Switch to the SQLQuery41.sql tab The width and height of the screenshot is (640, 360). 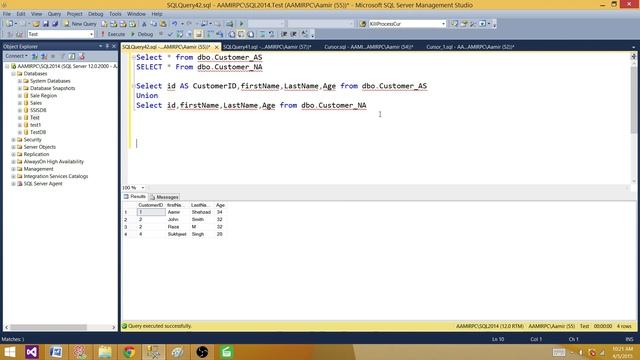(267, 47)
